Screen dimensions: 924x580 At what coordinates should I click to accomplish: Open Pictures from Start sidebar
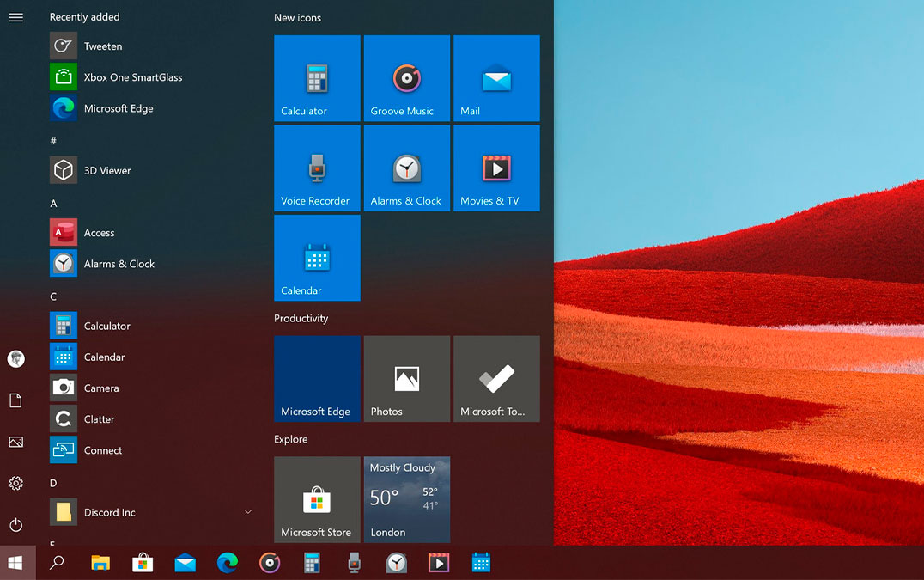[16, 442]
